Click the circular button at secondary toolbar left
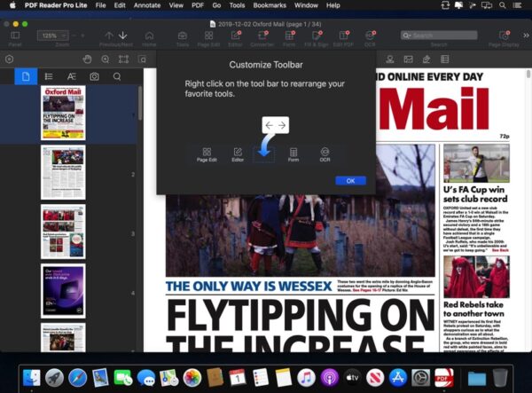The height and width of the screenshot is (393, 532). pyautogui.click(x=10, y=59)
